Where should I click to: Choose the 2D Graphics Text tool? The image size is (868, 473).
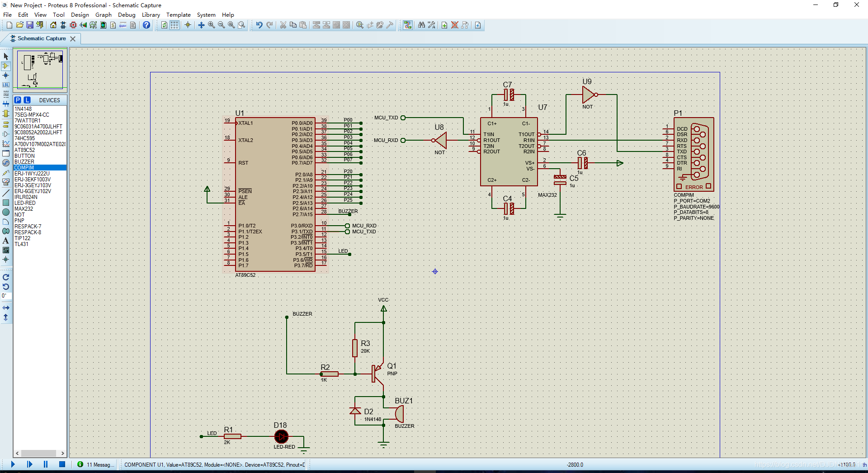point(6,241)
